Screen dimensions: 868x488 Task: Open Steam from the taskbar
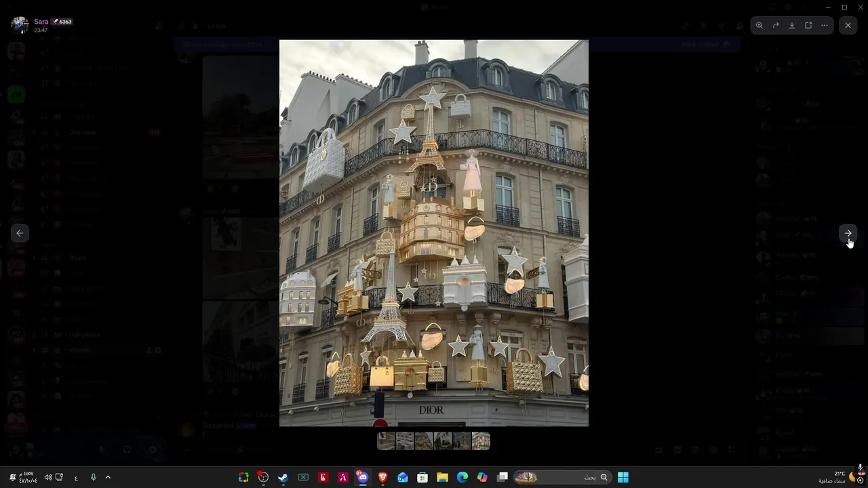click(283, 477)
